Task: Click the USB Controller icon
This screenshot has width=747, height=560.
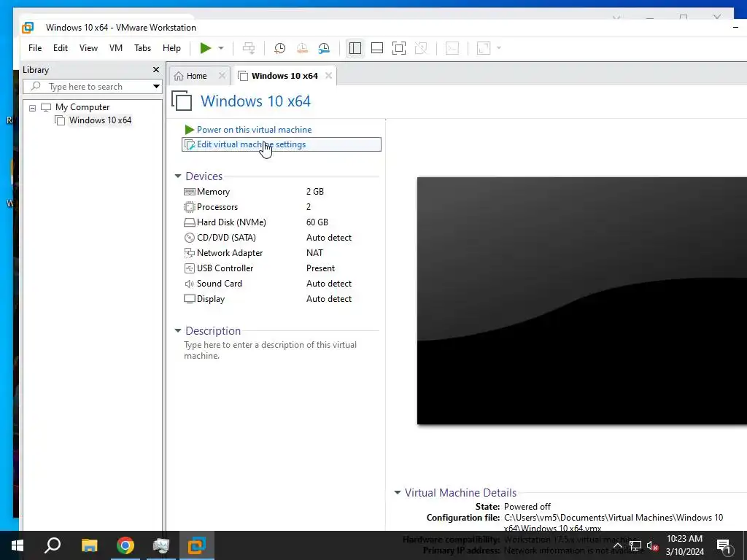Action: coord(189,268)
